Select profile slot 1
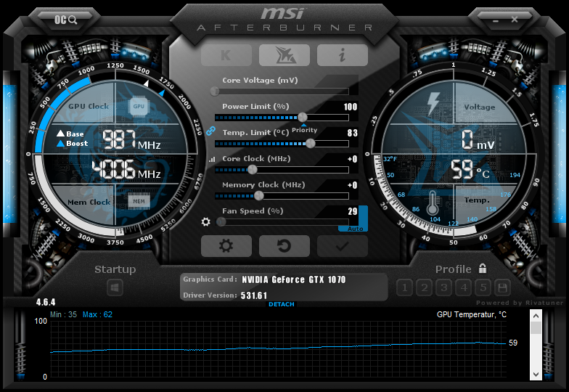This screenshot has height=392, width=569. pos(405,287)
